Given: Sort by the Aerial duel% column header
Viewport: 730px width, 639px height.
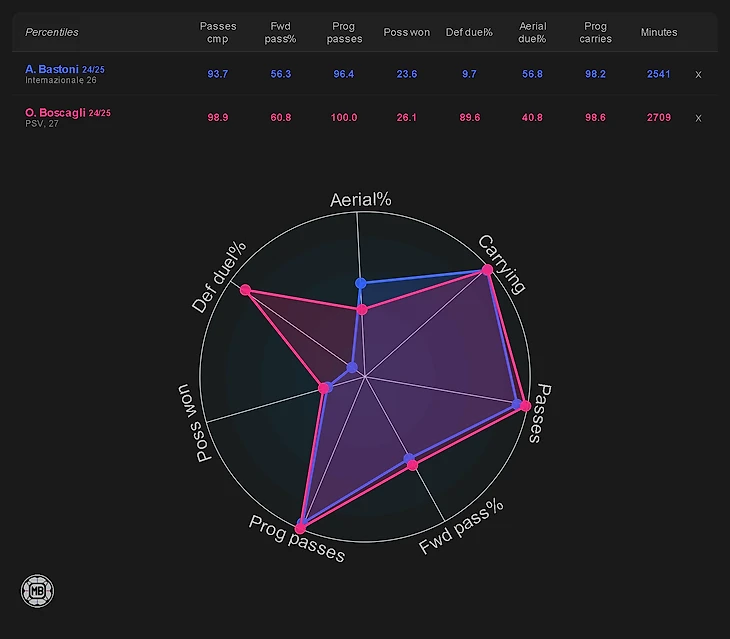Looking at the screenshot, I should click(x=532, y=32).
